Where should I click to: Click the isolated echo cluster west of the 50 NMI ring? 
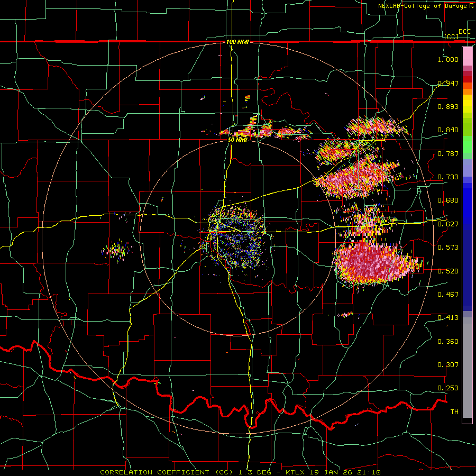coord(117,251)
